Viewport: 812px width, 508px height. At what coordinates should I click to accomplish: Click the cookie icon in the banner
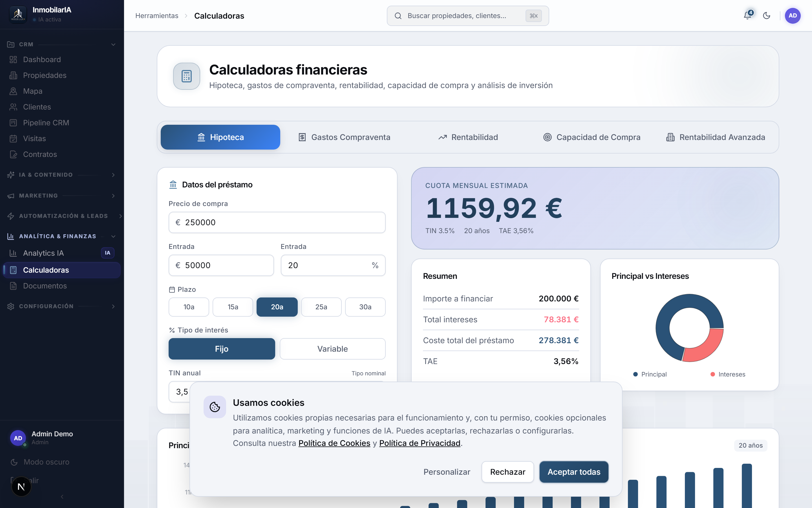point(215,407)
